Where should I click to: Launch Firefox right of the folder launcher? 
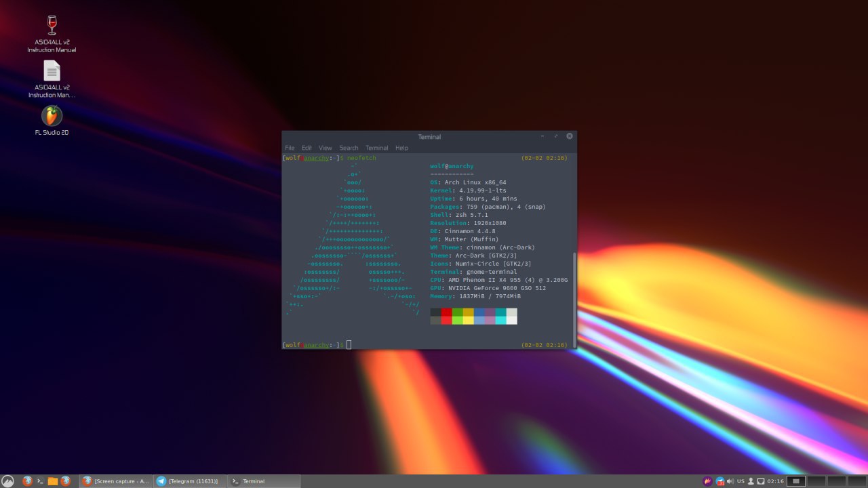[65, 481]
